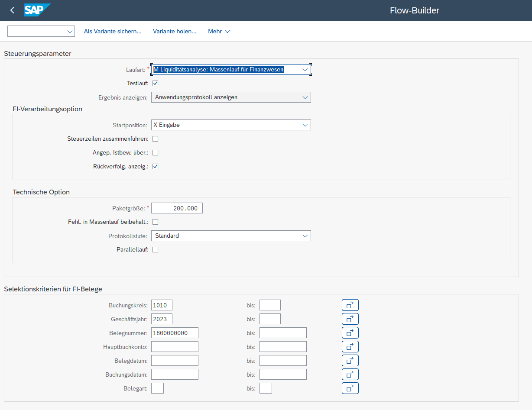
Task: Click Variante holen...
Action: coord(175,32)
